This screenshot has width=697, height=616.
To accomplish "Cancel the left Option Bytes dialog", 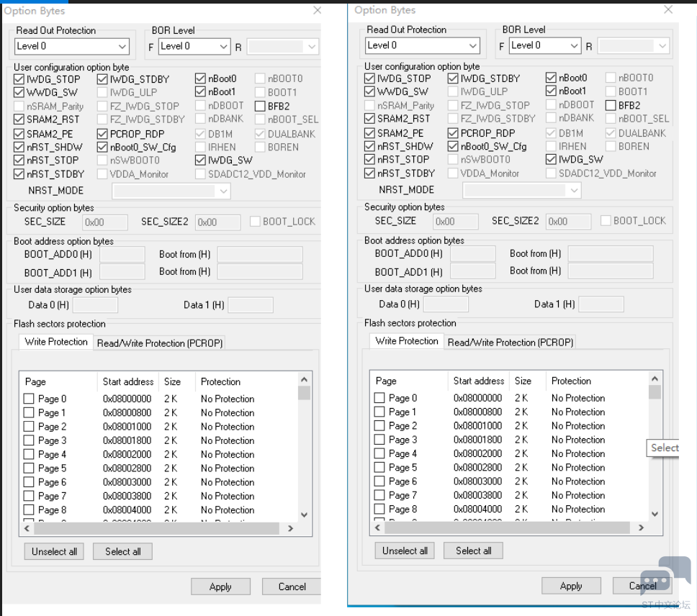I will pos(292,586).
